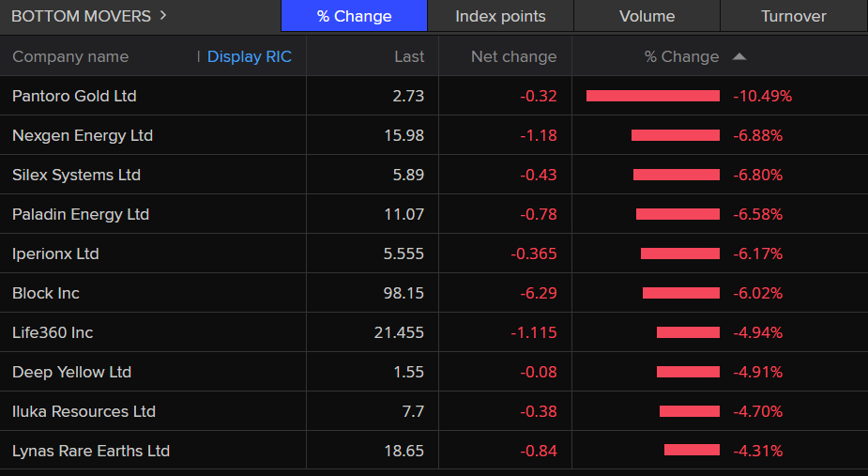Click the -6.02% change percentage

[758, 293]
